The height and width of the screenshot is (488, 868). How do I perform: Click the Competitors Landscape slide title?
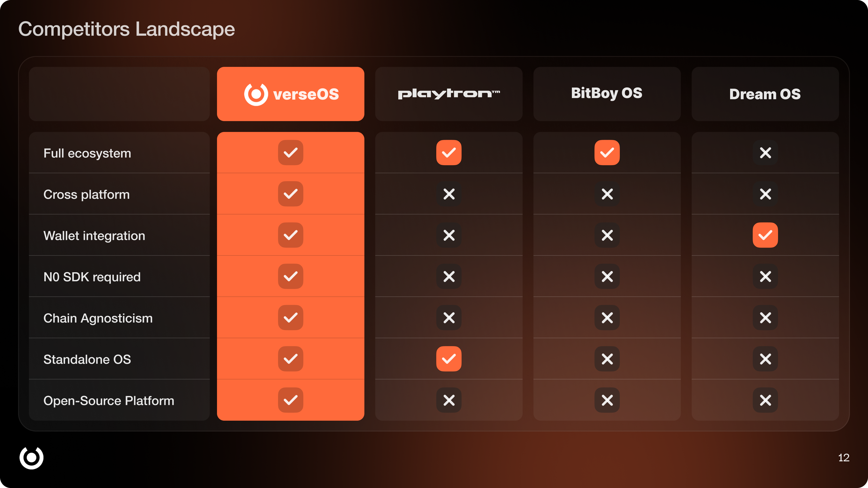point(126,29)
